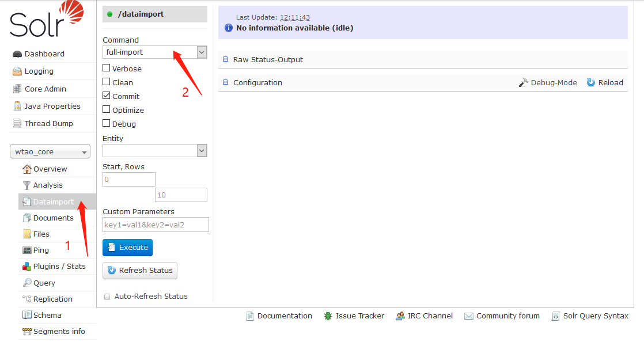The height and width of the screenshot is (342, 644).
Task: Click the Replication icon
Action: click(x=26, y=299)
